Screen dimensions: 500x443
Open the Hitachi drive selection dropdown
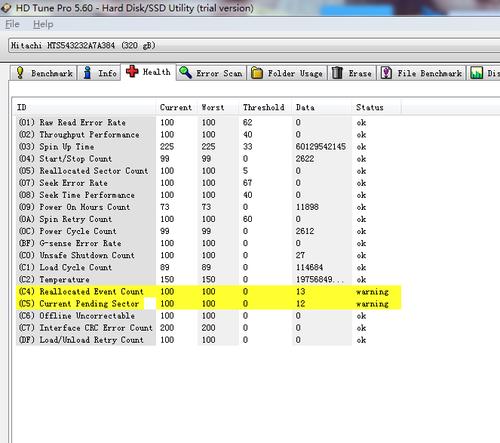click(254, 46)
